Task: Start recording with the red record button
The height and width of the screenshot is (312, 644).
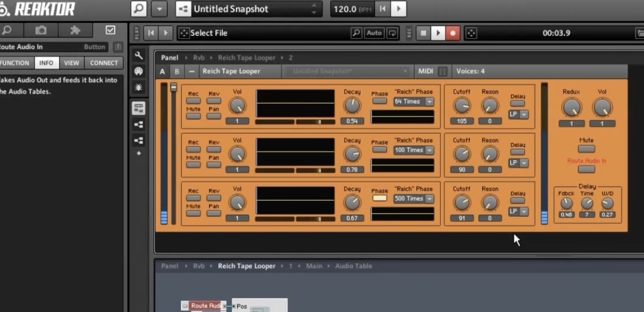Action: (453, 33)
